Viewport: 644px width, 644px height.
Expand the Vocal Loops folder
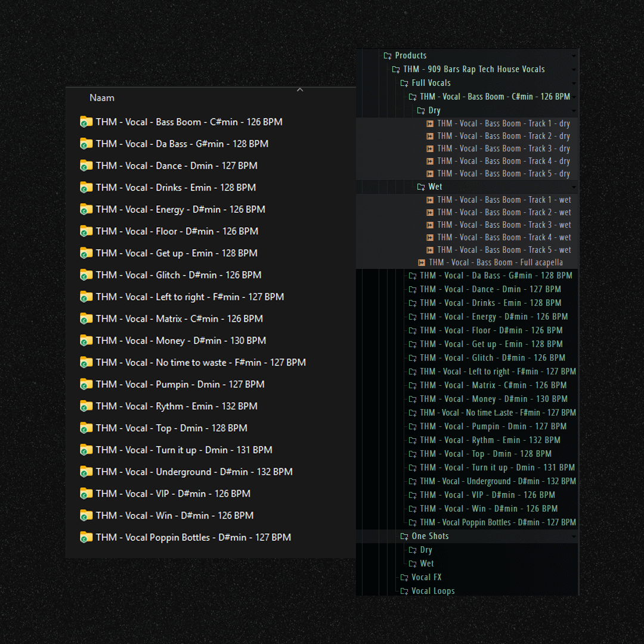coord(432,591)
